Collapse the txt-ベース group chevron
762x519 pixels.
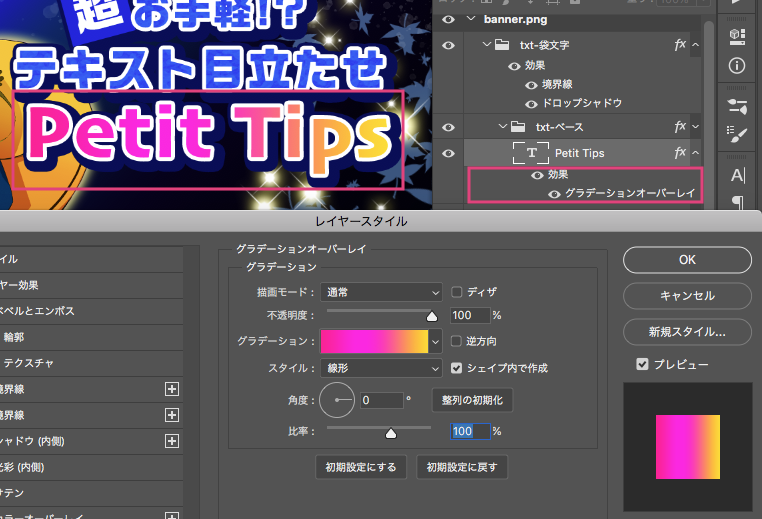[x=502, y=126]
